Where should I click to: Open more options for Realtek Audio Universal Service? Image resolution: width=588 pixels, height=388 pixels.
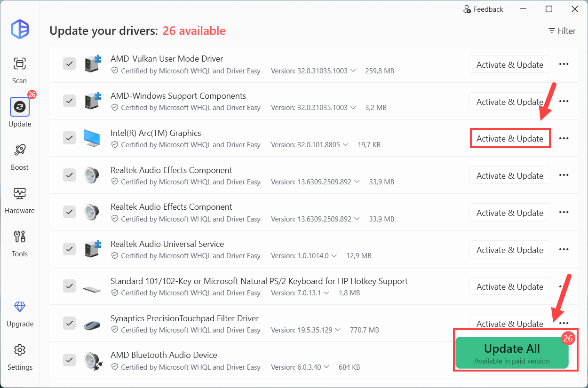(564, 250)
